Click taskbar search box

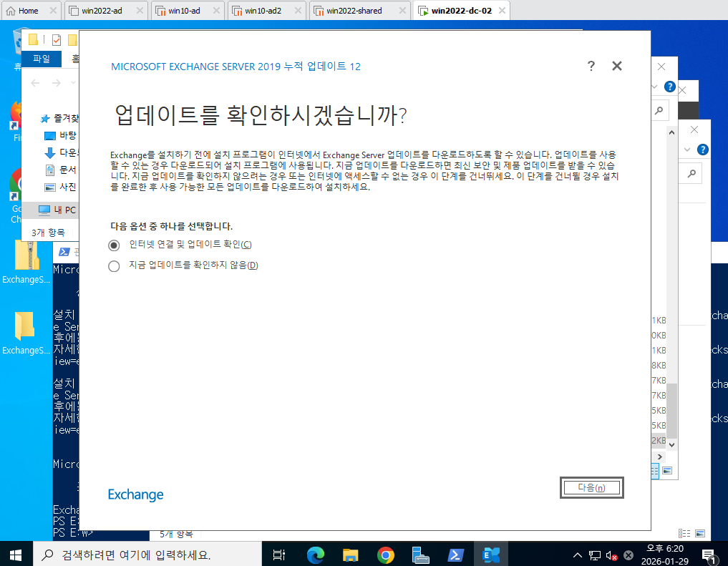[x=147, y=555]
